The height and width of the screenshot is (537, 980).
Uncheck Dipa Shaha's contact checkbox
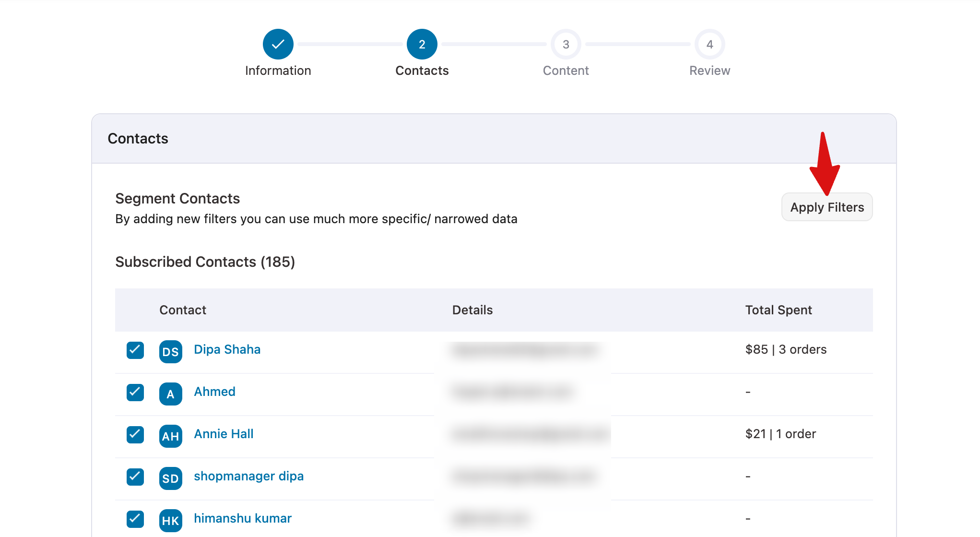135,350
